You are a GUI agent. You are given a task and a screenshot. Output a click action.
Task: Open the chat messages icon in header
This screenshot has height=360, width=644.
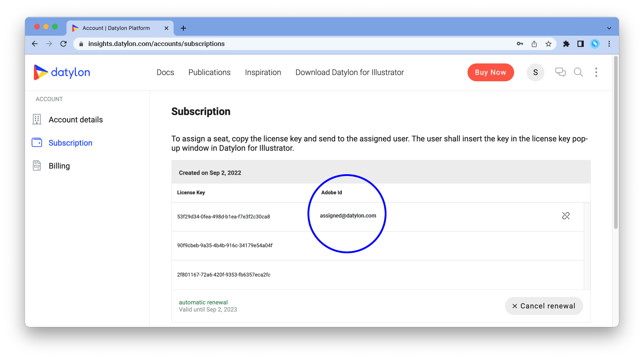(561, 72)
